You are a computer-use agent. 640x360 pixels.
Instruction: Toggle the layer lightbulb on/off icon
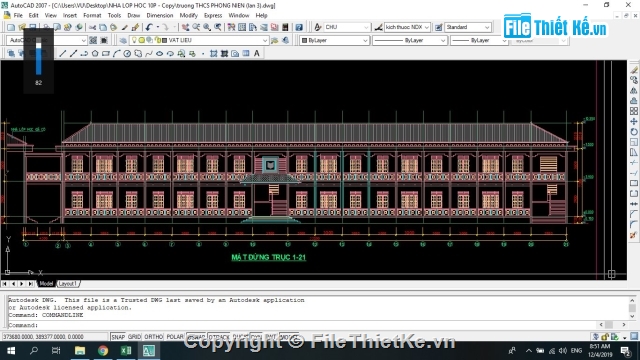click(134, 40)
